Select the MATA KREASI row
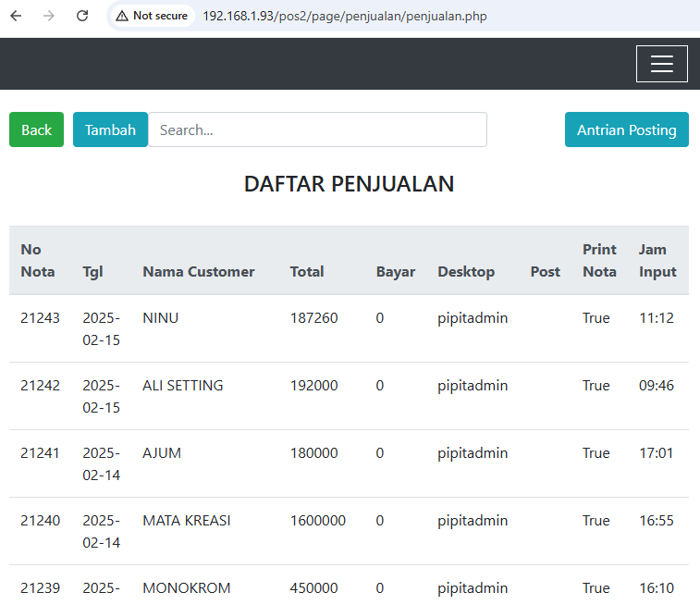700x605 pixels. pyautogui.click(x=186, y=521)
